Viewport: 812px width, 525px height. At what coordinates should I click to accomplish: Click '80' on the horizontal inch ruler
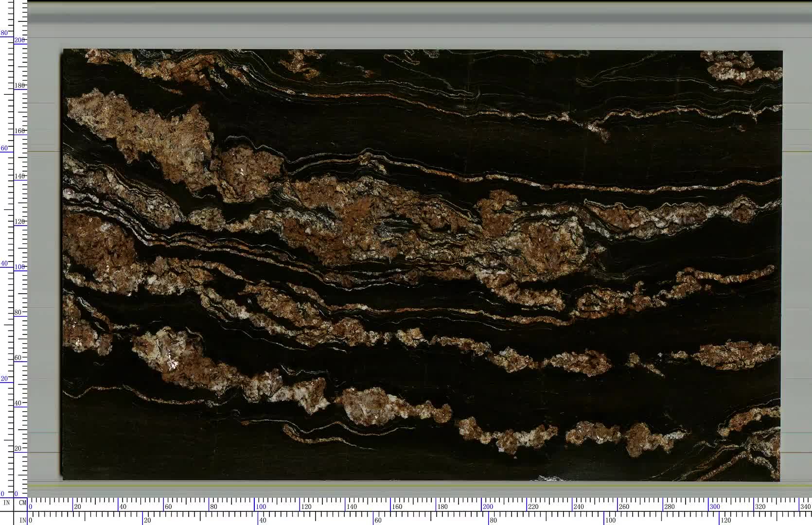[x=494, y=520]
